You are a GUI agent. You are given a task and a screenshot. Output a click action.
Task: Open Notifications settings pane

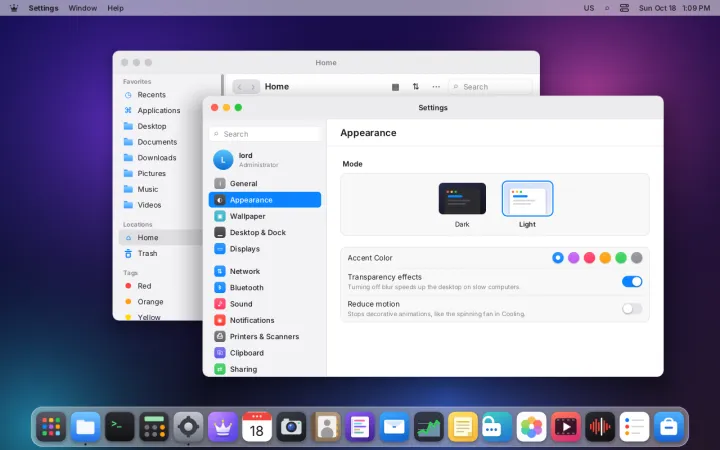click(265, 320)
